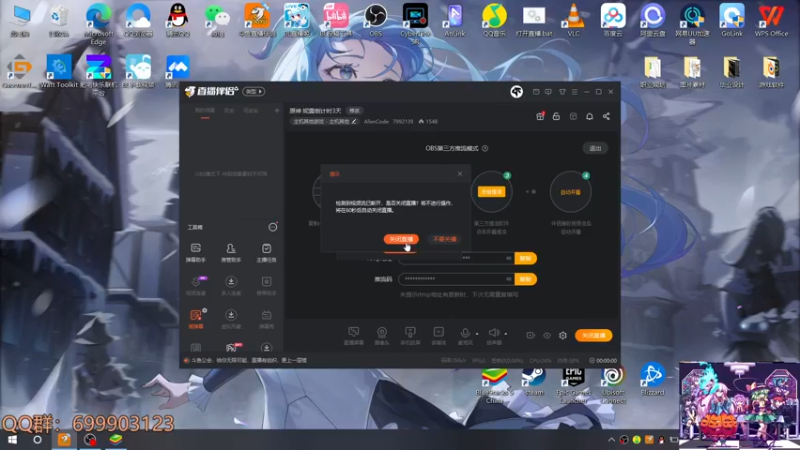Viewport: 800px width, 450px height.
Task: Select the 自动开播 step circle
Action: click(x=570, y=192)
